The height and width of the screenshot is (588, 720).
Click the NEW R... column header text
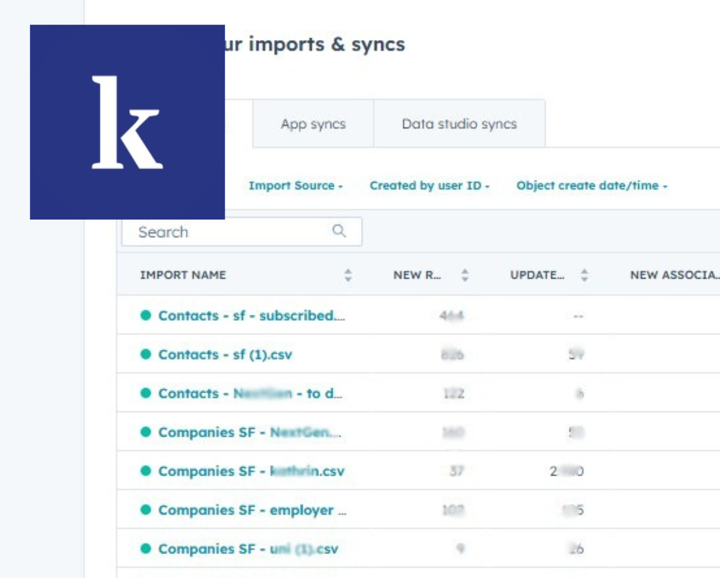point(417,275)
